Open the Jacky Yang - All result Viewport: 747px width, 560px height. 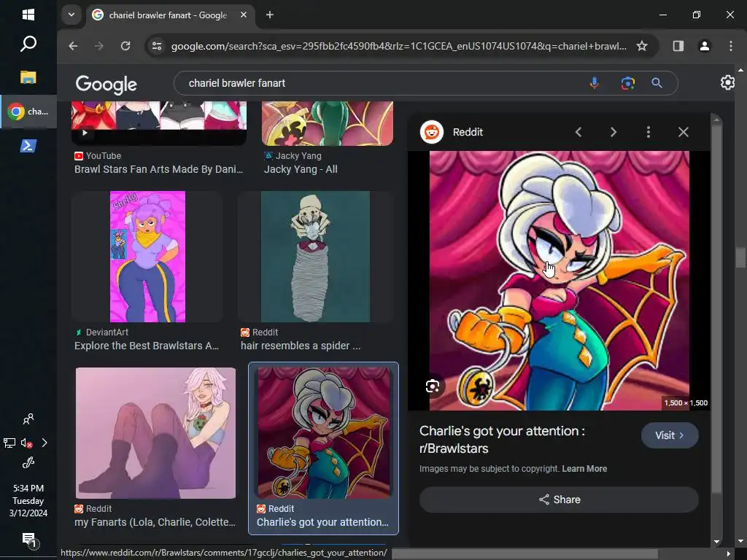tap(301, 169)
